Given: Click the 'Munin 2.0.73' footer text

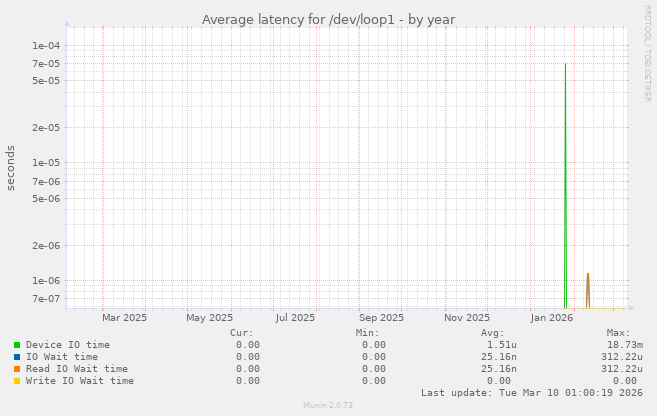Looking at the screenshot, I should click(328, 405).
